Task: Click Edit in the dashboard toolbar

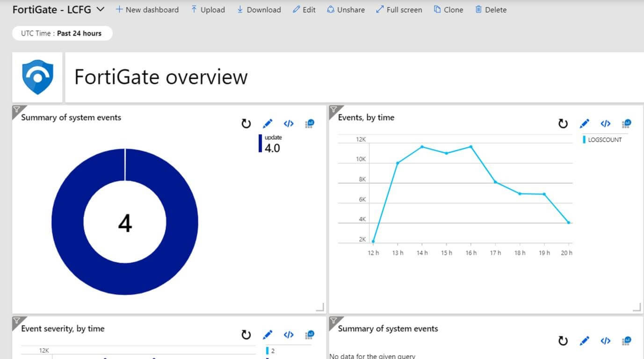Action: (304, 9)
